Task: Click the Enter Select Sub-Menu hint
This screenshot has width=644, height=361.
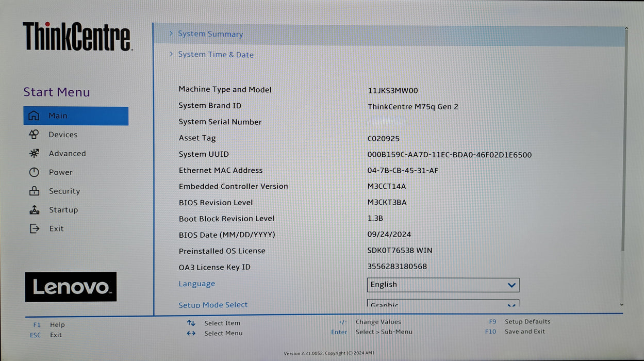Action: coord(372,332)
